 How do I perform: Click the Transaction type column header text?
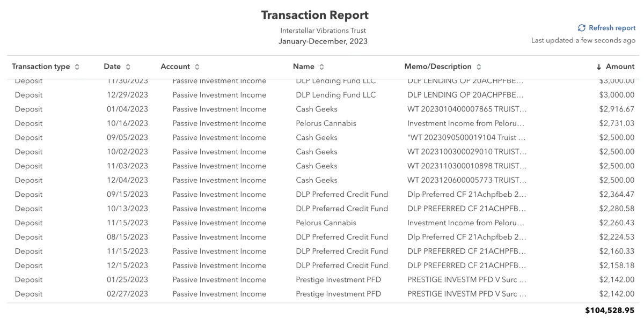coord(41,66)
